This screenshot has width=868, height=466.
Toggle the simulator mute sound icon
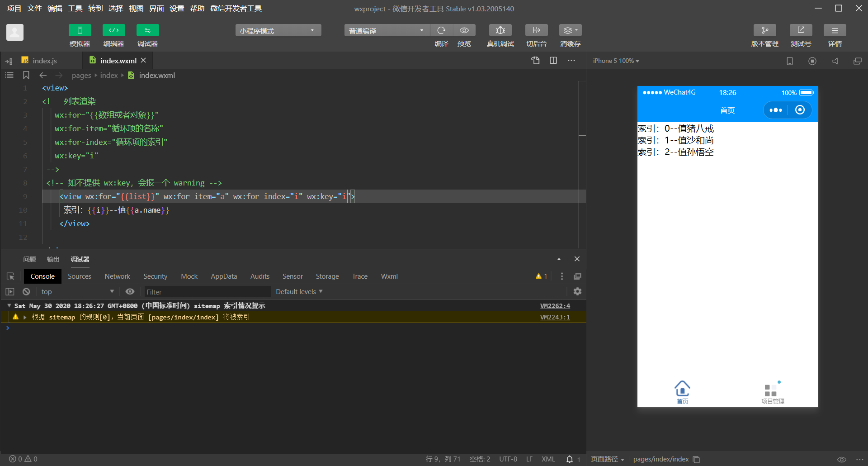click(x=835, y=61)
